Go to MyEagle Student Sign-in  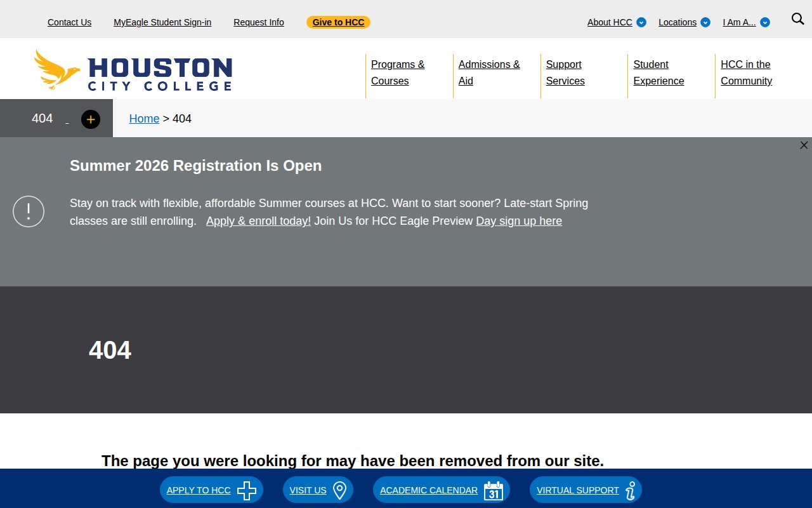(162, 22)
